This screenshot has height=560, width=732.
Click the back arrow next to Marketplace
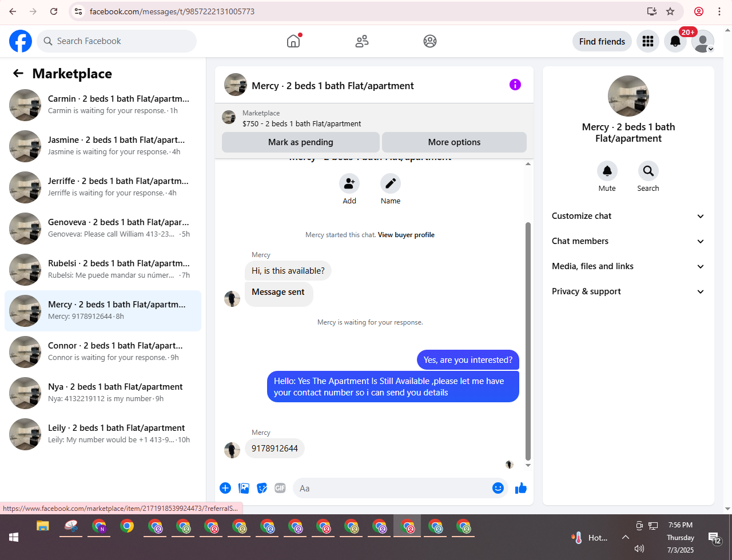(18, 73)
